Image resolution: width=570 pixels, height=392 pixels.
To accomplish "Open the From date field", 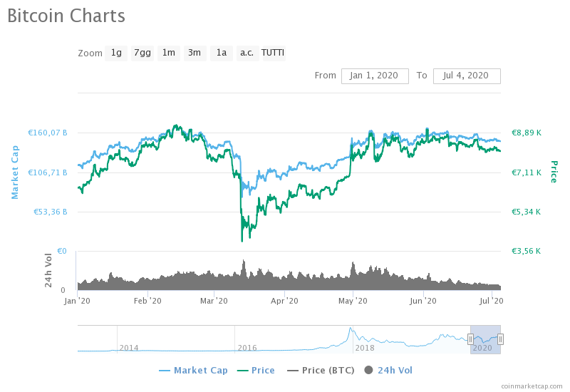I will pos(375,76).
